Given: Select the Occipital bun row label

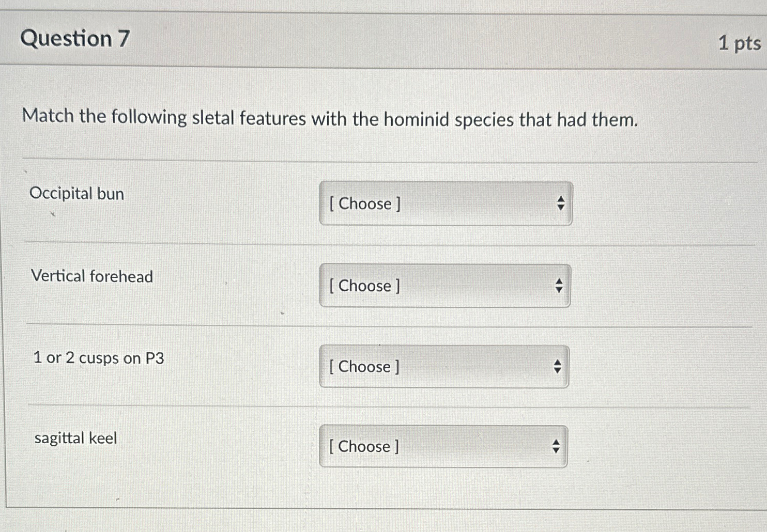Looking at the screenshot, I should (76, 194).
